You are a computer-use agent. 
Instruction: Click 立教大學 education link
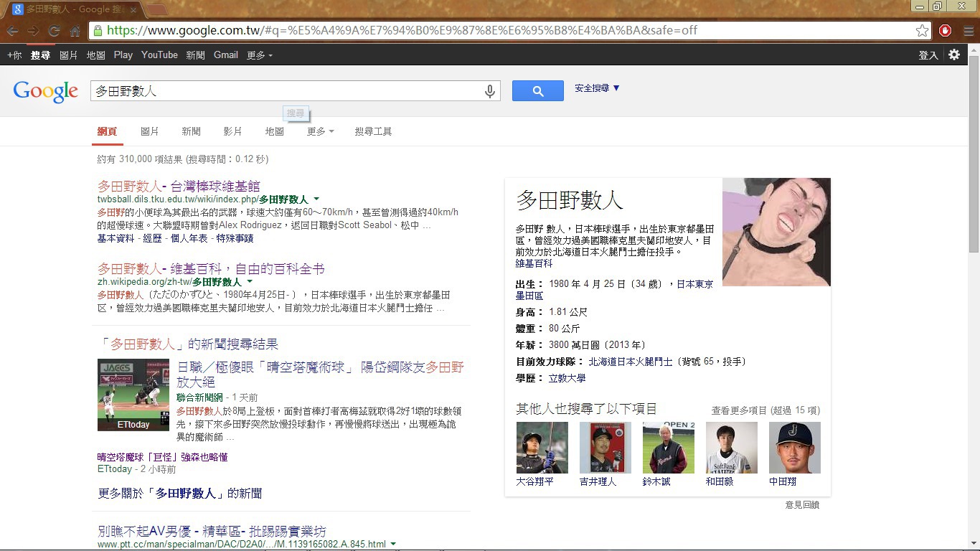coord(567,378)
